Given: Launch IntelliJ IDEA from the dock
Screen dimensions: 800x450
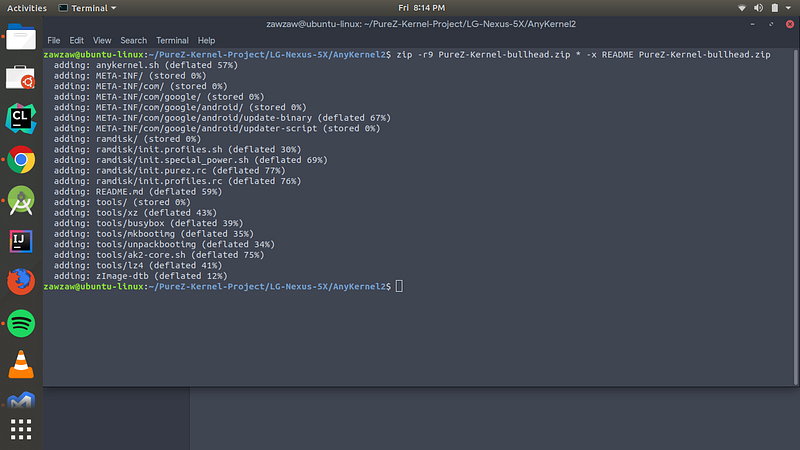Looking at the screenshot, I should click(21, 241).
